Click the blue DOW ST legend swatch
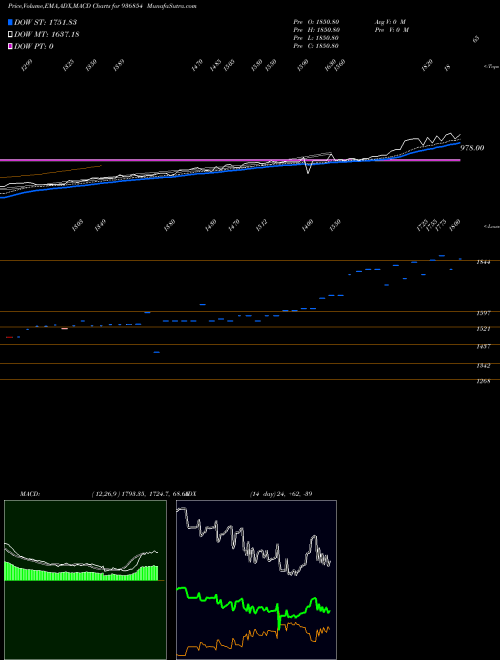 coord(10,22)
